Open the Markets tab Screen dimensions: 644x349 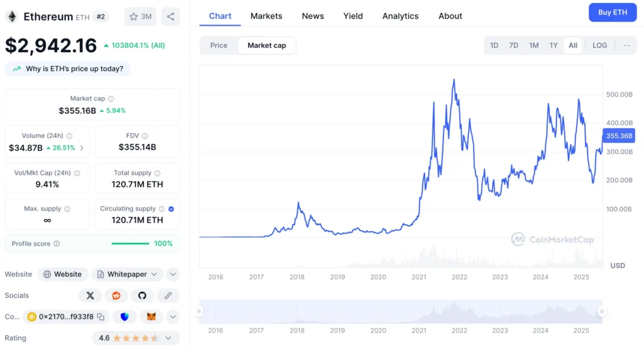[x=266, y=16]
